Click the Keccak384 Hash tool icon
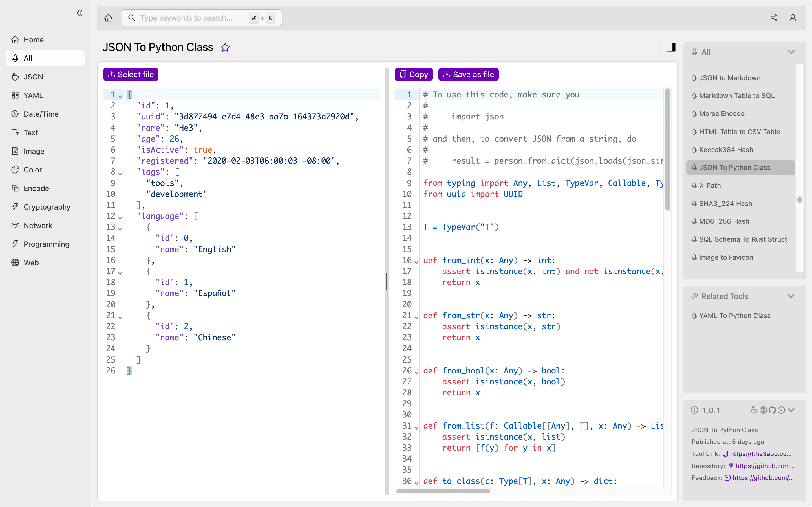 coord(694,150)
